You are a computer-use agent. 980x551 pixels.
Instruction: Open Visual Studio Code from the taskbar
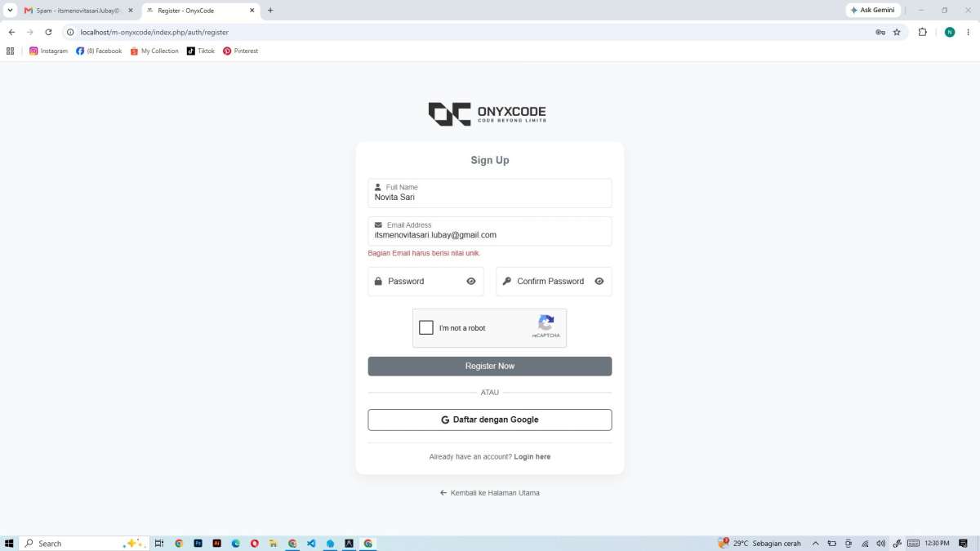tap(311, 544)
